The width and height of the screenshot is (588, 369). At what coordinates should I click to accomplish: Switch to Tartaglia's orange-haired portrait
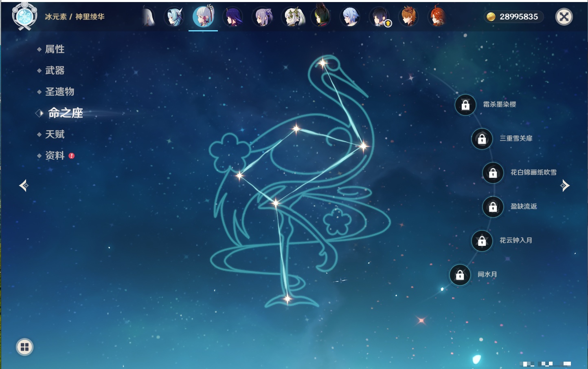(x=408, y=17)
